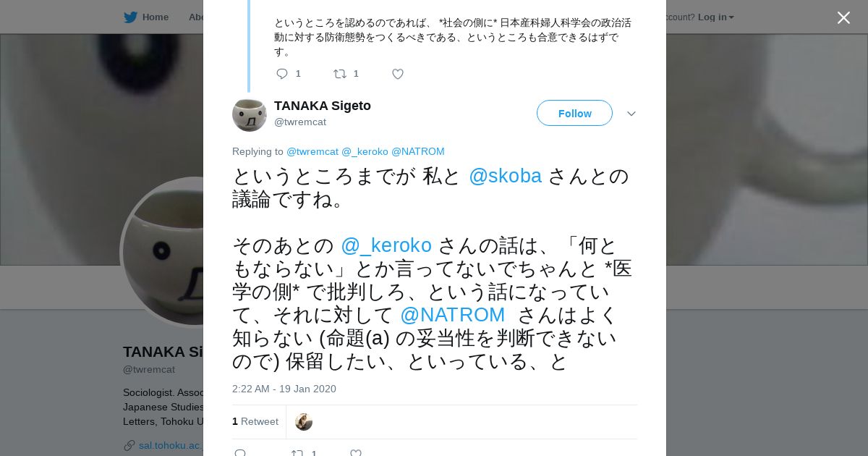Open TANAKA Sigeto's avatar in tweet header
This screenshot has width=868, height=456.
pyautogui.click(x=250, y=114)
